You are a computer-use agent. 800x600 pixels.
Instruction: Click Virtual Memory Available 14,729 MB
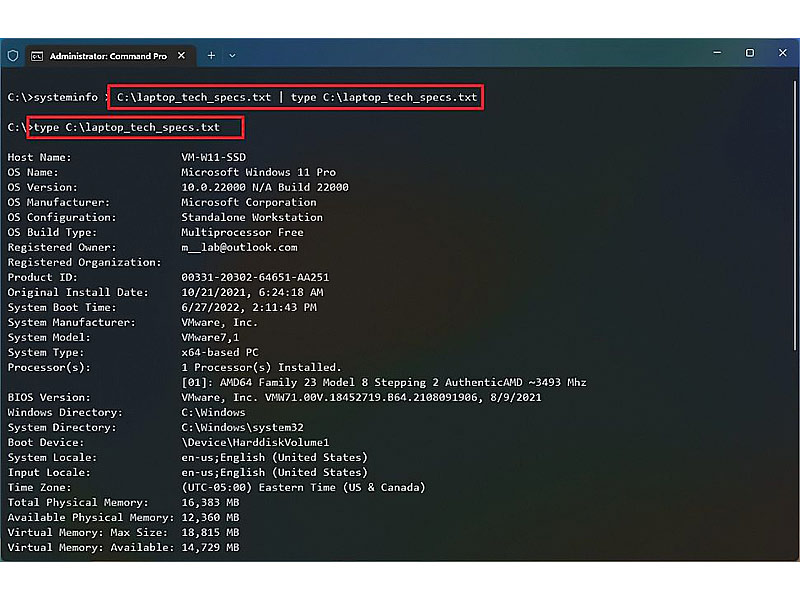210,547
